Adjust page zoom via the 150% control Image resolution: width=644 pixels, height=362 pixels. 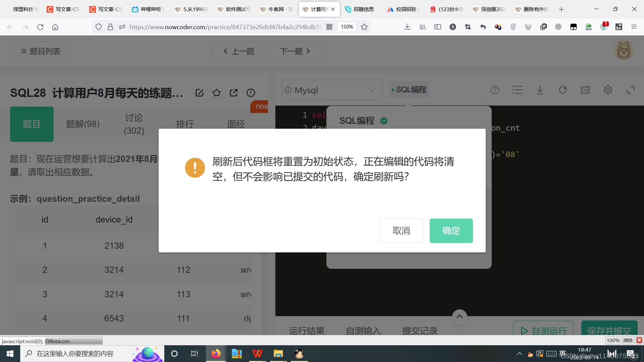coord(346,27)
